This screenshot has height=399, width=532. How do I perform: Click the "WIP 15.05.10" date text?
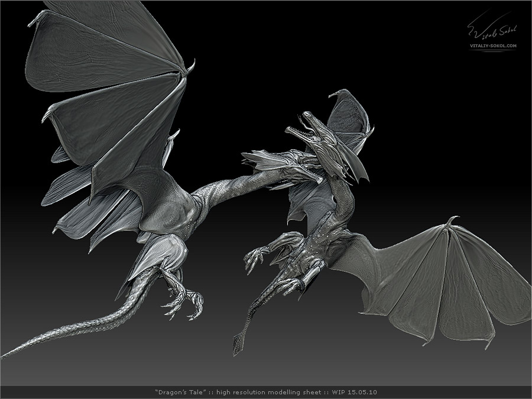point(354,392)
